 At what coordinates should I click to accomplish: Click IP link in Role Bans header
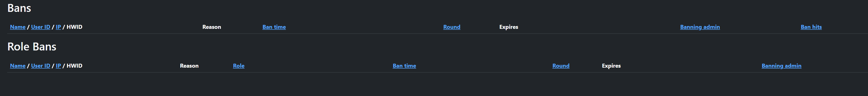click(x=58, y=66)
